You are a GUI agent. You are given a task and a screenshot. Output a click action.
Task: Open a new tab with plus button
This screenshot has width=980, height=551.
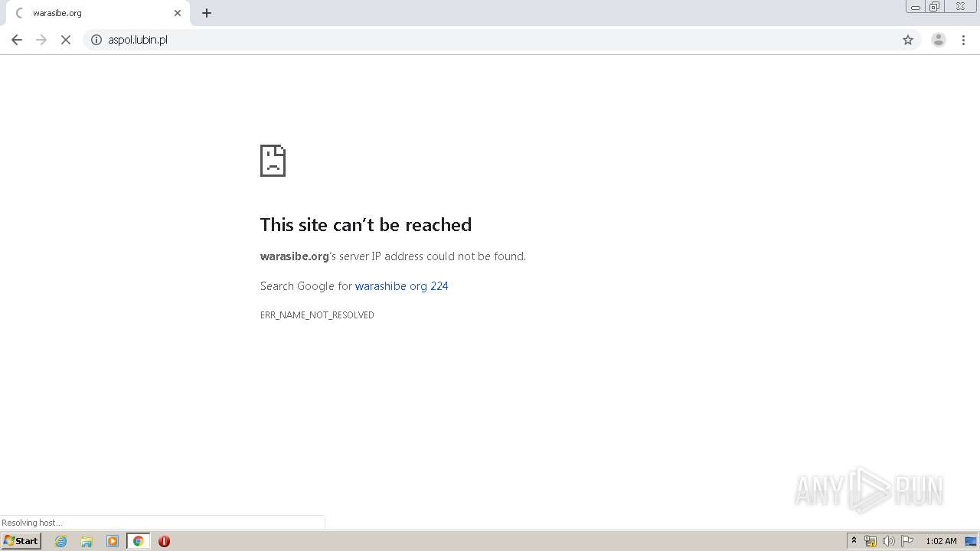[x=207, y=13]
